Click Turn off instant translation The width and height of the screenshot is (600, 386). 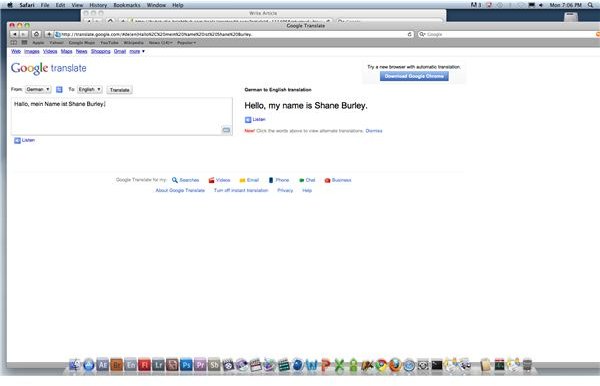(241, 191)
